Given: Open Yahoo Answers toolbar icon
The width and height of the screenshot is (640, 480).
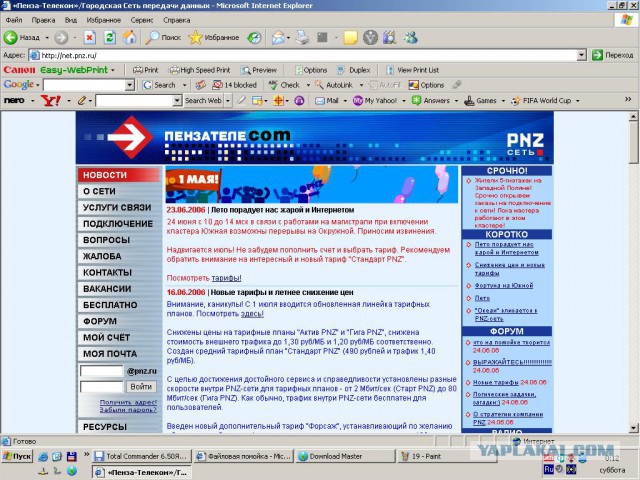Looking at the screenshot, I should click(416, 100).
